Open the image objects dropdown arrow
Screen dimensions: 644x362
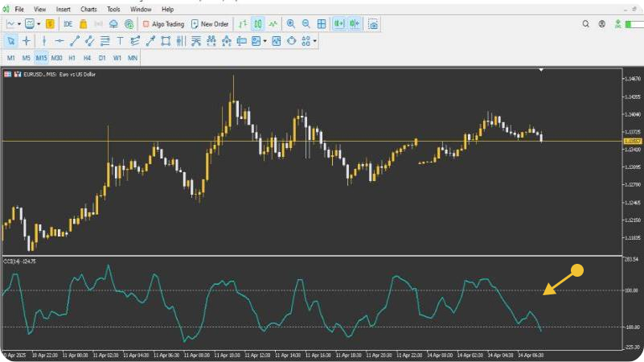[265, 41]
